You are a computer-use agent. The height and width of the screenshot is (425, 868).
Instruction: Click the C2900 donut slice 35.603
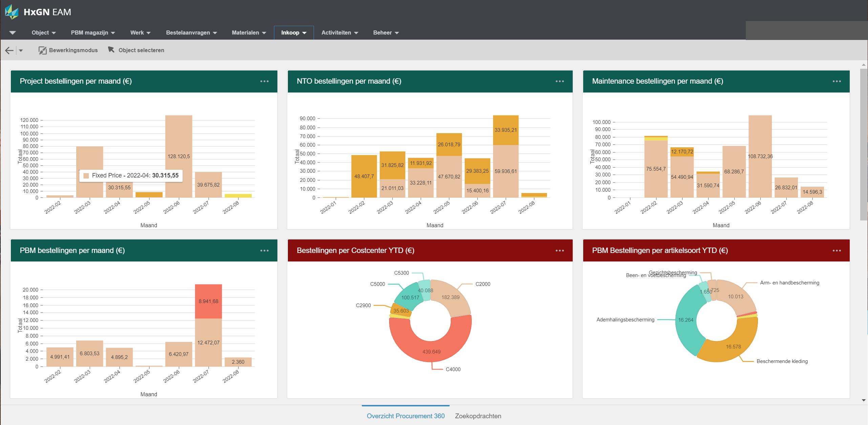click(401, 311)
